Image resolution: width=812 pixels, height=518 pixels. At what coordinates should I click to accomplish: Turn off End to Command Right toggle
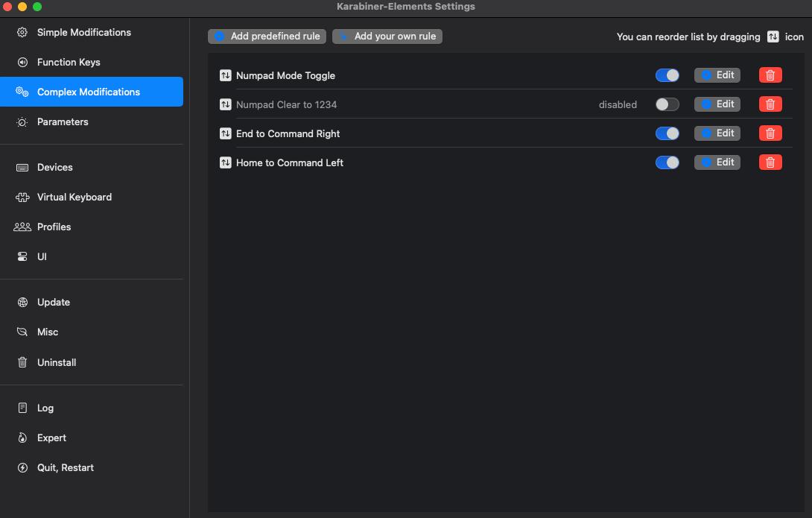(x=667, y=133)
